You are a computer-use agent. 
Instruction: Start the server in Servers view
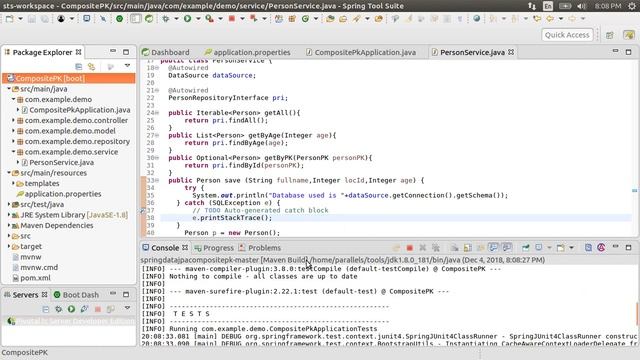(71, 309)
